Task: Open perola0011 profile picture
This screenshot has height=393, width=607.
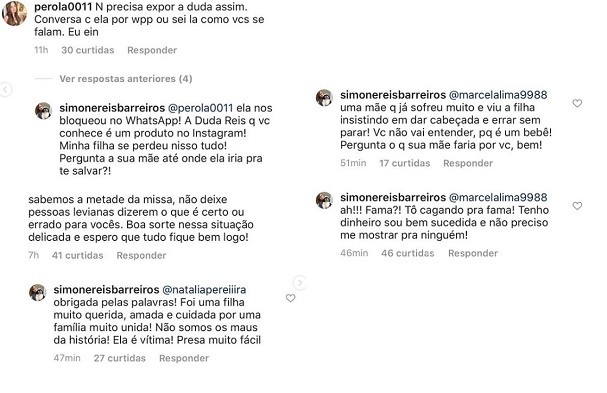Action: (x=14, y=13)
